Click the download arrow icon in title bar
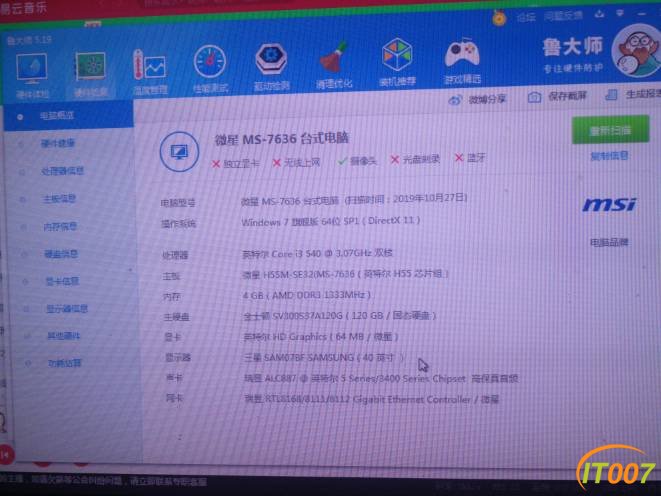 599,14
